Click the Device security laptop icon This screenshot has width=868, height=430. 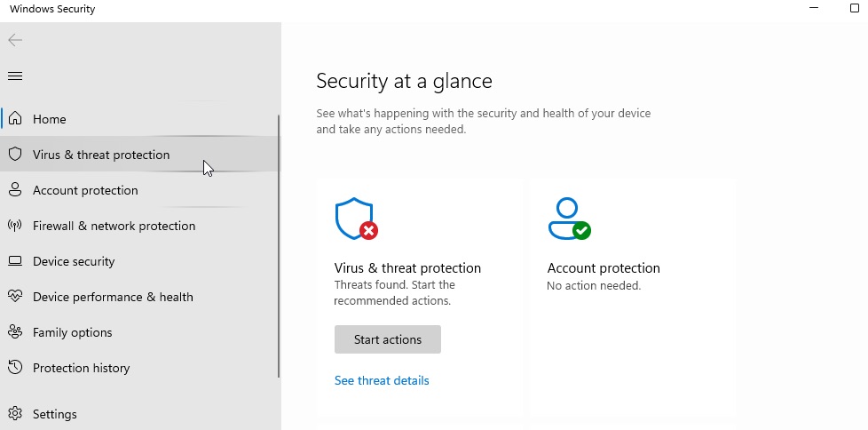14,261
